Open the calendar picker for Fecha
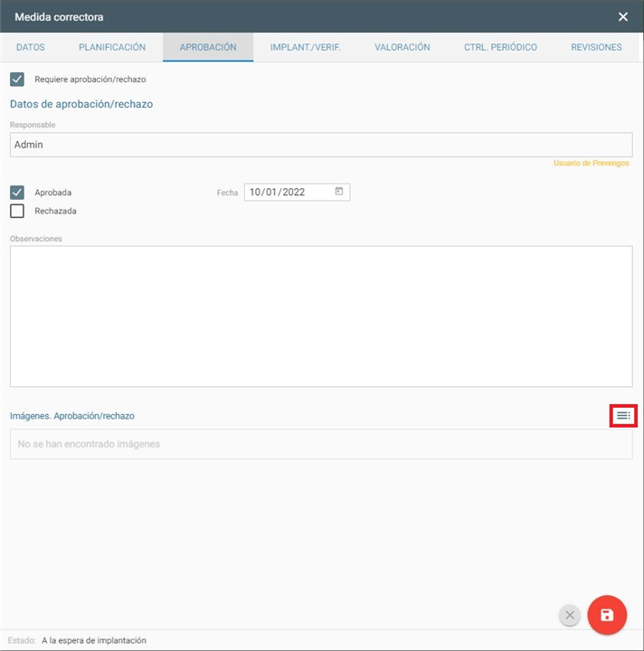This screenshot has height=651, width=644. (339, 192)
